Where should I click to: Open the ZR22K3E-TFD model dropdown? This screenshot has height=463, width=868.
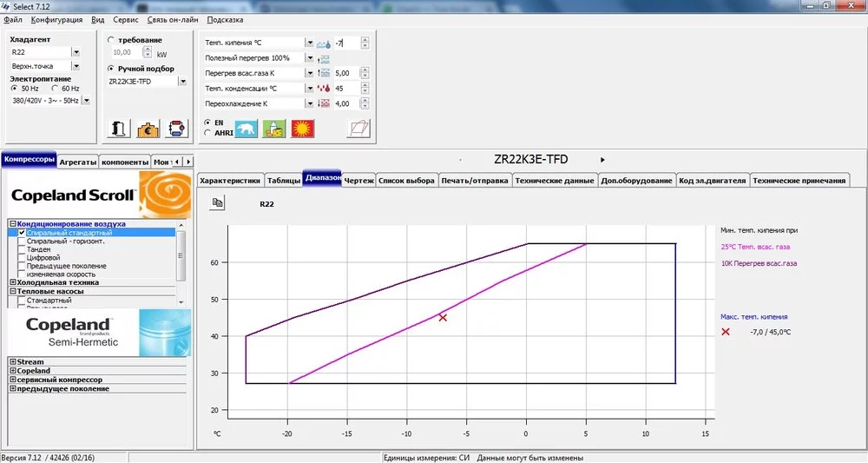(x=182, y=82)
